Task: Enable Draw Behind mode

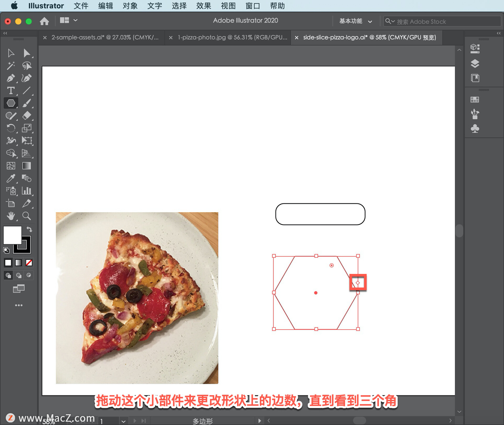Action: 19,275
